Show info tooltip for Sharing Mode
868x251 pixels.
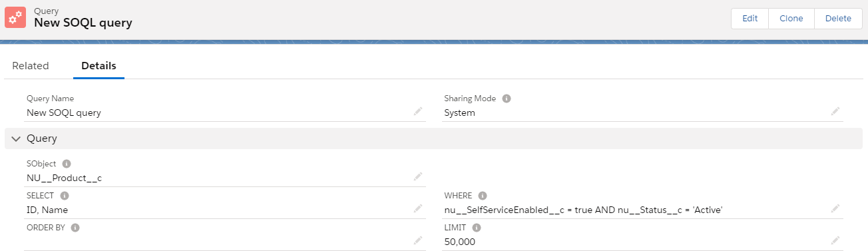click(x=507, y=99)
